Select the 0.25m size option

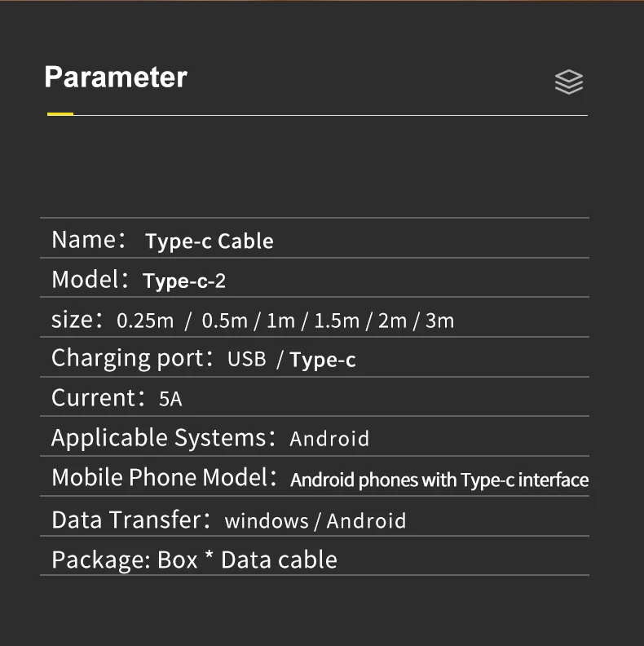click(x=145, y=320)
